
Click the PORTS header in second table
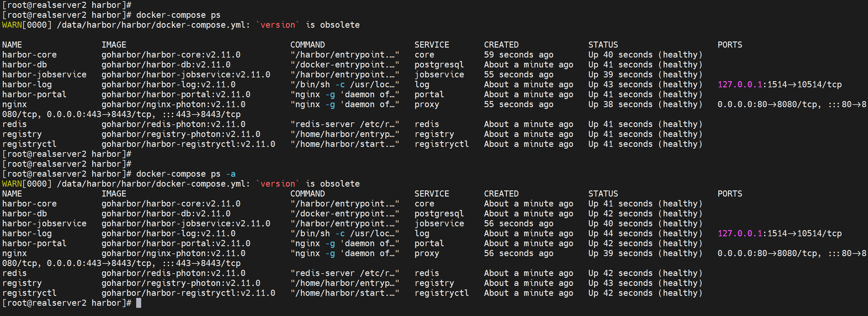point(729,194)
